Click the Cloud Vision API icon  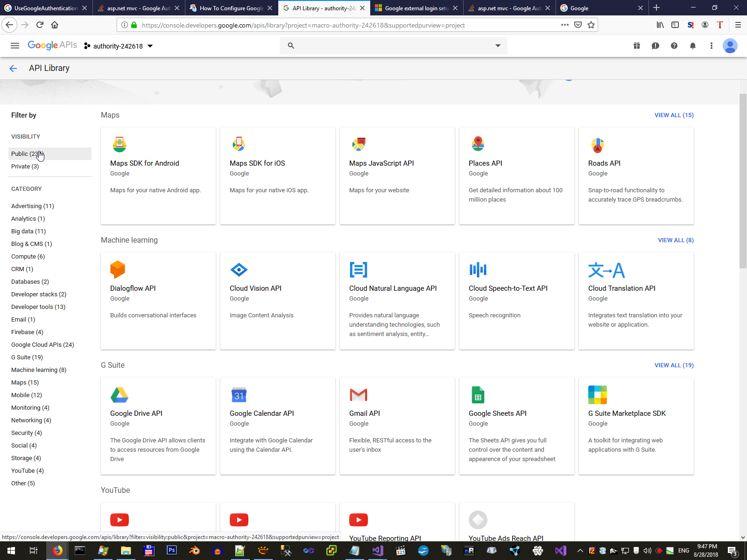[239, 270]
